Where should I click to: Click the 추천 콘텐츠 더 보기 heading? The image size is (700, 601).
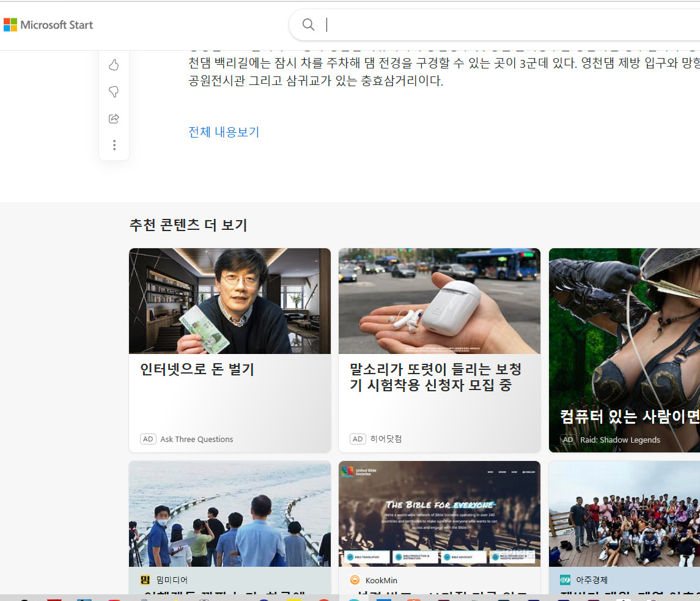pyautogui.click(x=188, y=225)
